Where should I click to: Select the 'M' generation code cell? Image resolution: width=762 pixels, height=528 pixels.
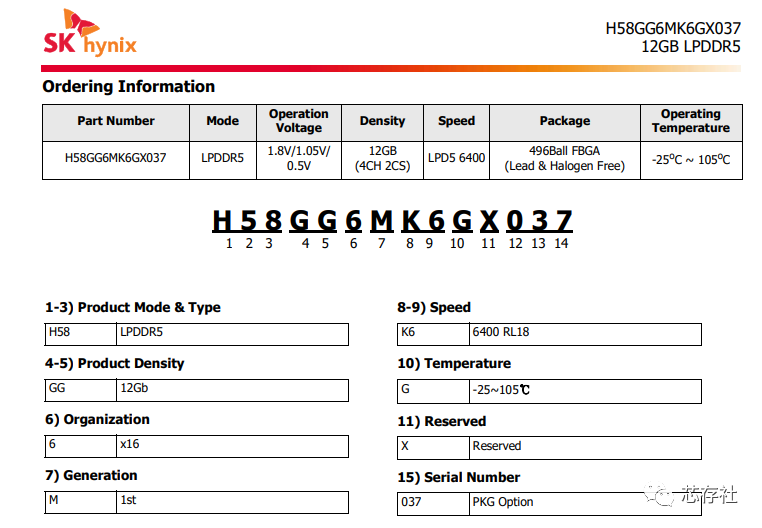click(81, 502)
